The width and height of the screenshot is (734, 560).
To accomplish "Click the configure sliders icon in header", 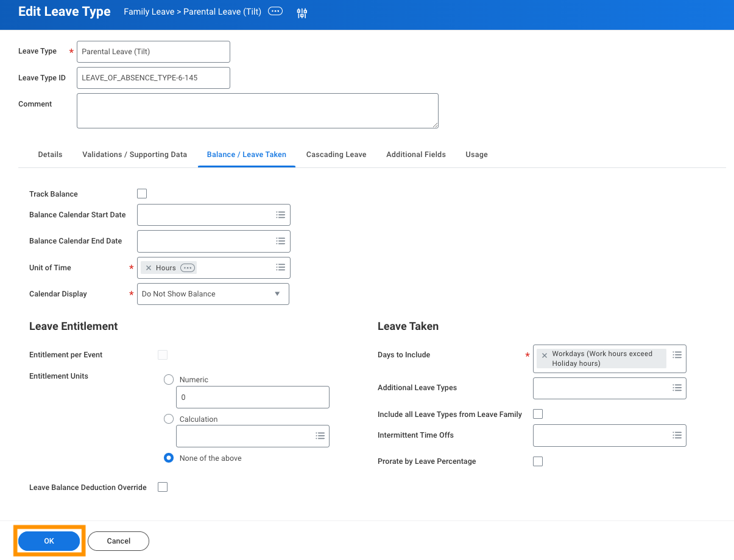I will pos(302,13).
